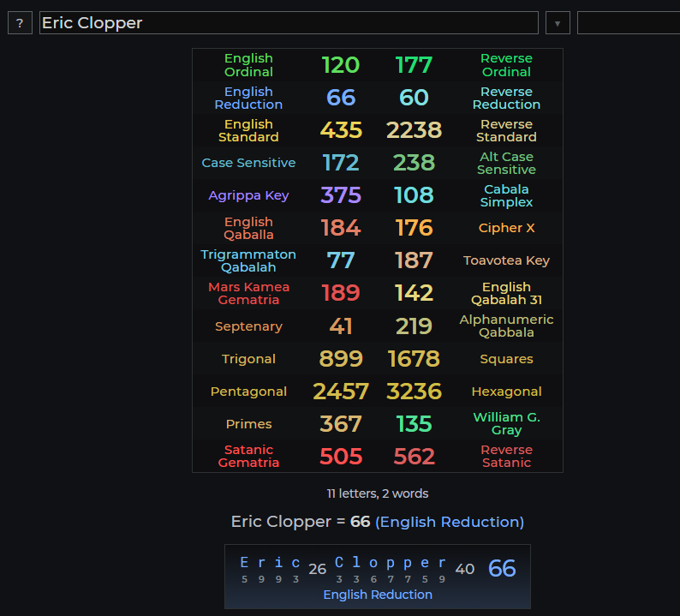Click the Pentagonal value 2457
Image resolution: width=680 pixels, height=616 pixels.
[x=341, y=391]
